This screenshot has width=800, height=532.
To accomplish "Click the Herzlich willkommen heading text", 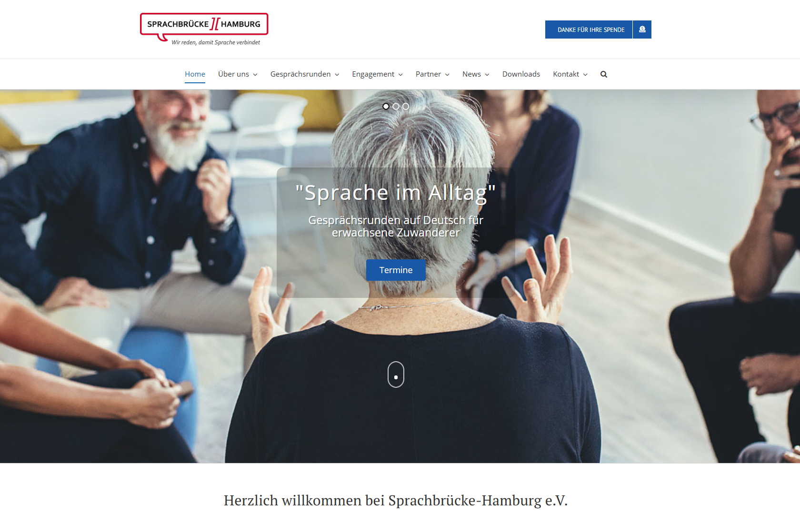I will click(x=396, y=501).
